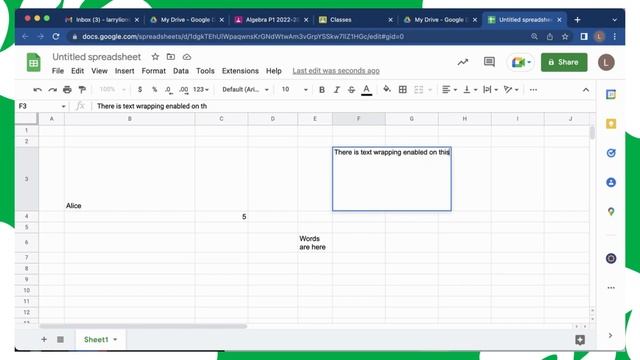Open comment history icon

coord(489,62)
